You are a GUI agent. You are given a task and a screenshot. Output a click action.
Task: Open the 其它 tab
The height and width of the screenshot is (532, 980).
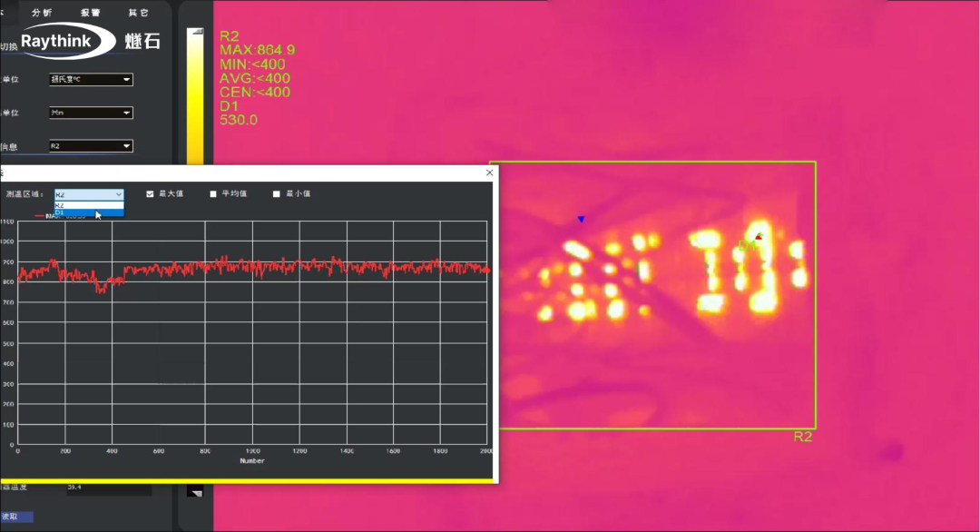click(x=138, y=13)
